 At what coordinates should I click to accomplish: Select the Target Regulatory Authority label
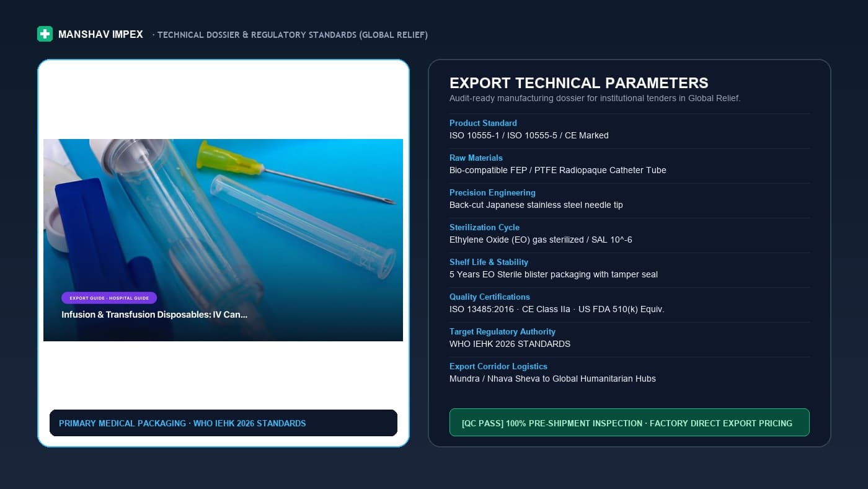pyautogui.click(x=502, y=331)
